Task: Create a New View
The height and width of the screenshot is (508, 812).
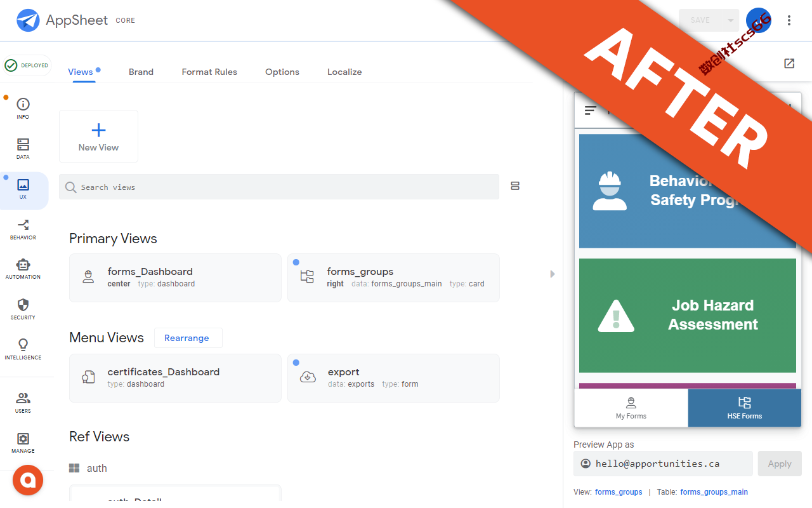Action: pos(98,137)
